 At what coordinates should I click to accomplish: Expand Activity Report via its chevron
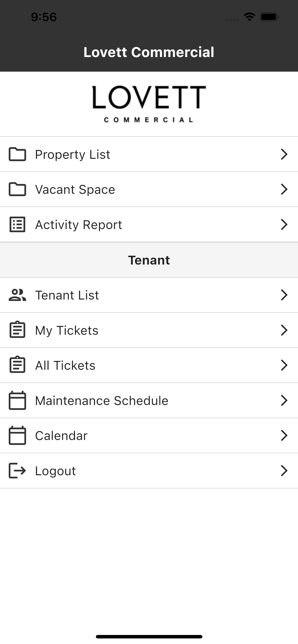coord(284,224)
